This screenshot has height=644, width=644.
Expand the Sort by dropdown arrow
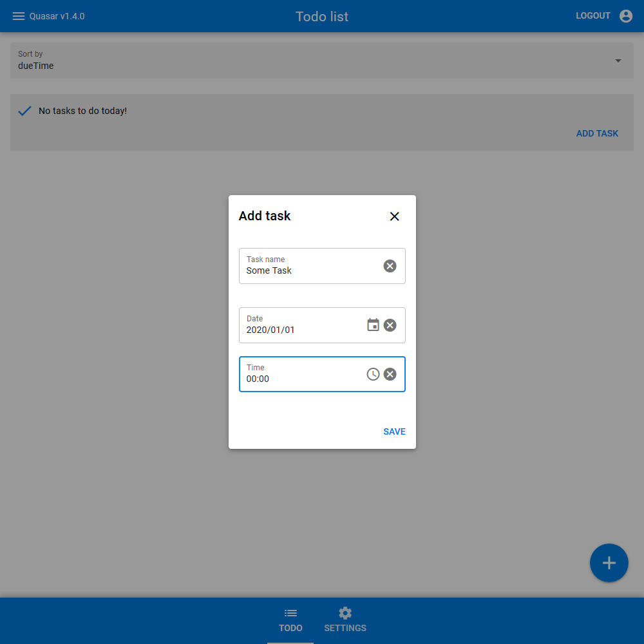pyautogui.click(x=618, y=61)
